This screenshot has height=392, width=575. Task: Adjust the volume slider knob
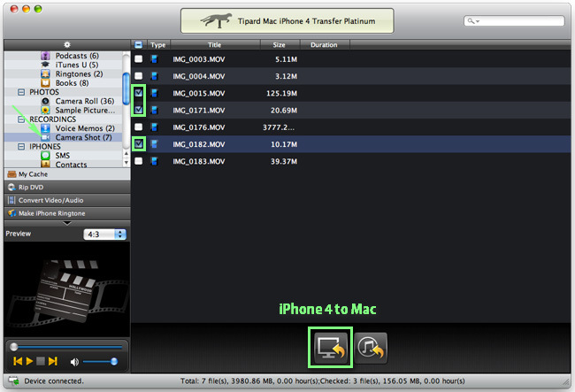point(114,362)
